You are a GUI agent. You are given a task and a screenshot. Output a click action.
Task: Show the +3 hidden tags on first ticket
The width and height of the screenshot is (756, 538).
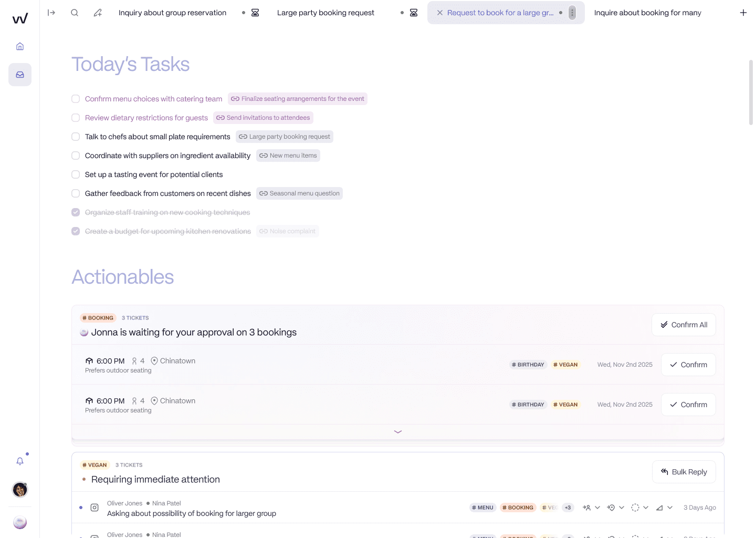(x=568, y=508)
